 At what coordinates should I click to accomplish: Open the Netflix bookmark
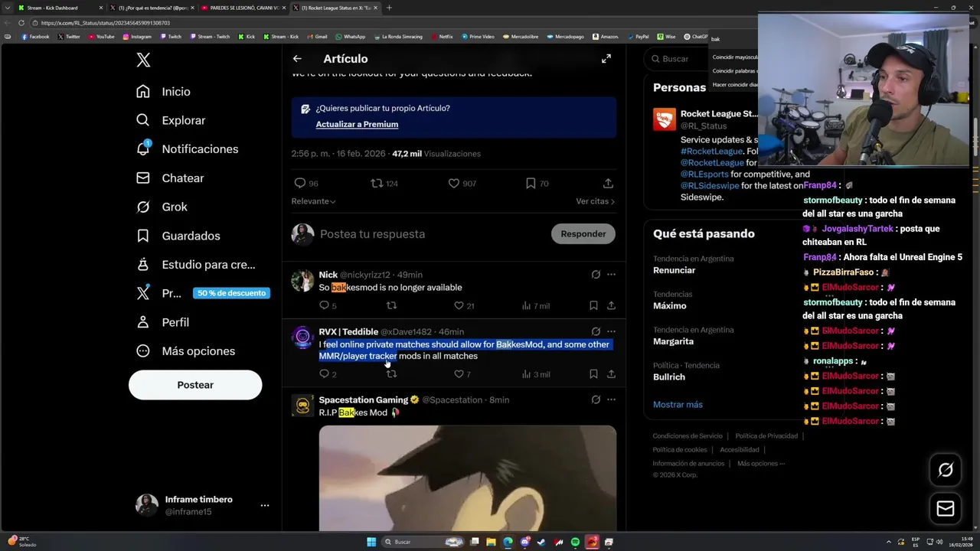tap(442, 37)
